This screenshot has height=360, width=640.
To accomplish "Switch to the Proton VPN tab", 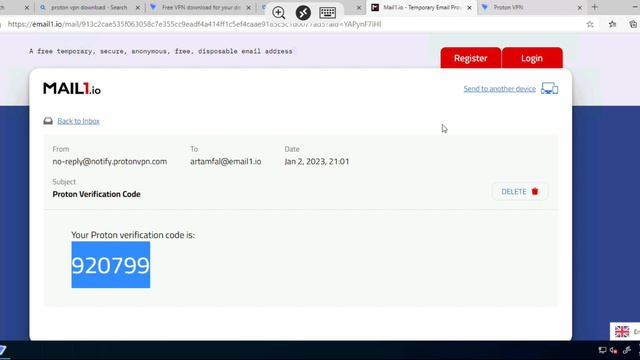I will [508, 7].
